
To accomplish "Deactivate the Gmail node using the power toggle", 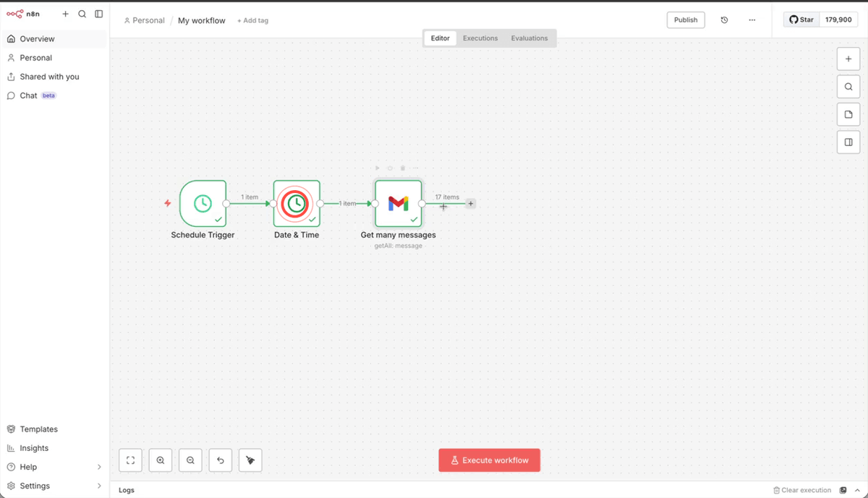I will 391,168.
